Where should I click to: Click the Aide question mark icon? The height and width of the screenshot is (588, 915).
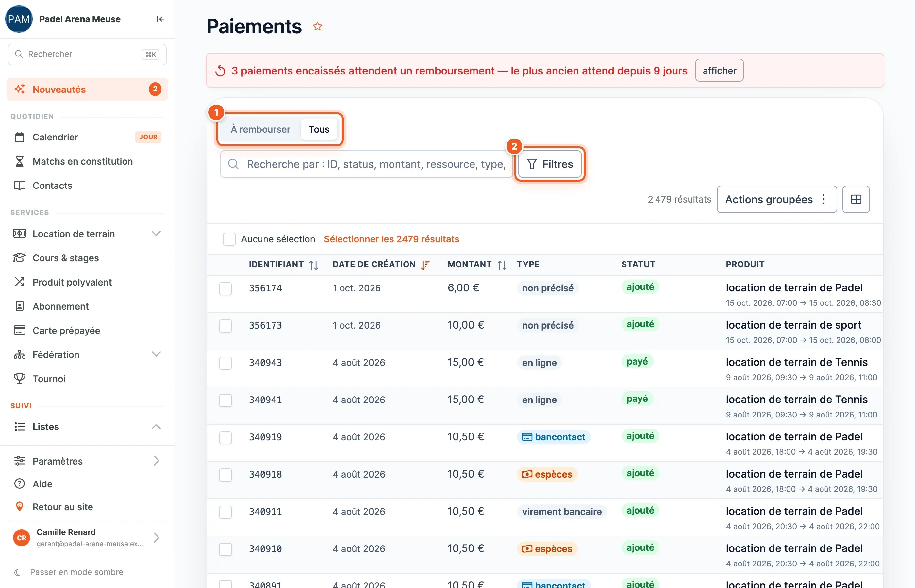(20, 484)
